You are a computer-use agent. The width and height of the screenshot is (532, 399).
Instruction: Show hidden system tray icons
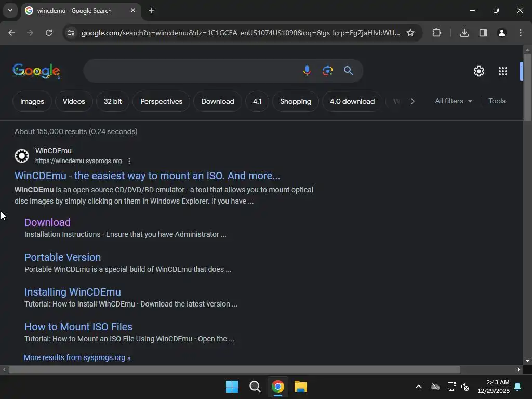419,387
